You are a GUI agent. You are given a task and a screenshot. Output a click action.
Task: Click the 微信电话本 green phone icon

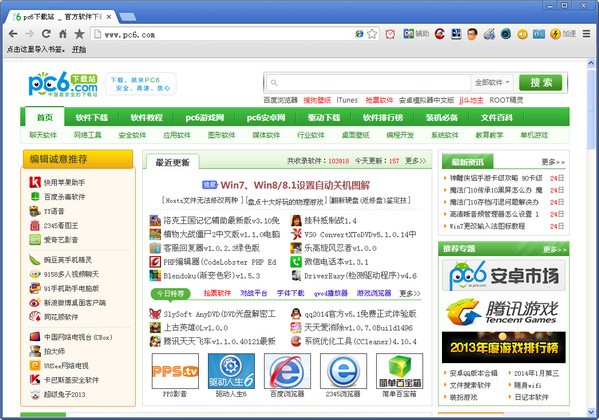click(296, 262)
